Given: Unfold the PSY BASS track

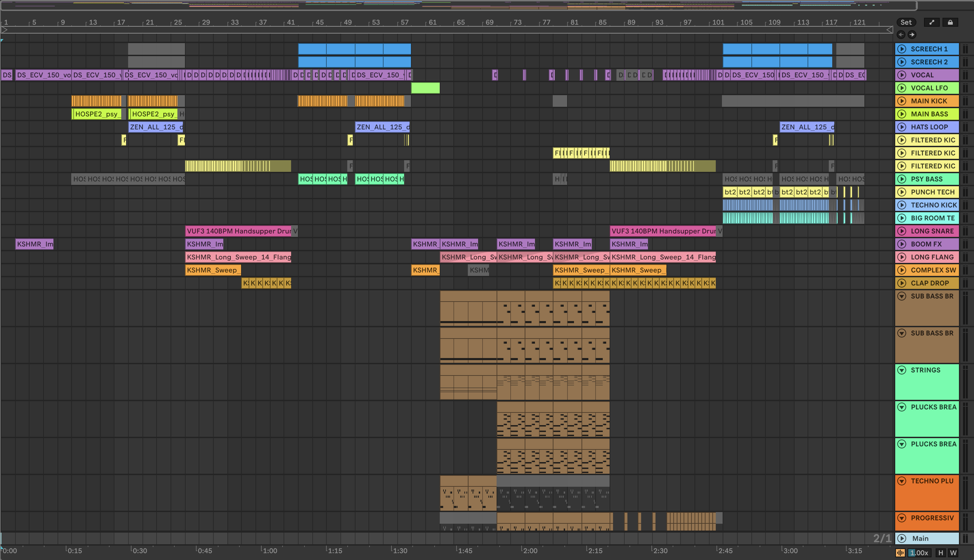Looking at the screenshot, I should pyautogui.click(x=902, y=179).
